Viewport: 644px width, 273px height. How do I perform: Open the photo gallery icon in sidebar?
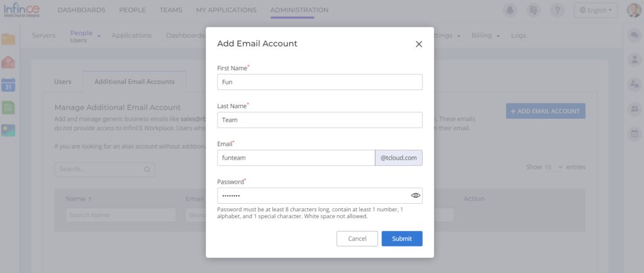click(x=8, y=130)
